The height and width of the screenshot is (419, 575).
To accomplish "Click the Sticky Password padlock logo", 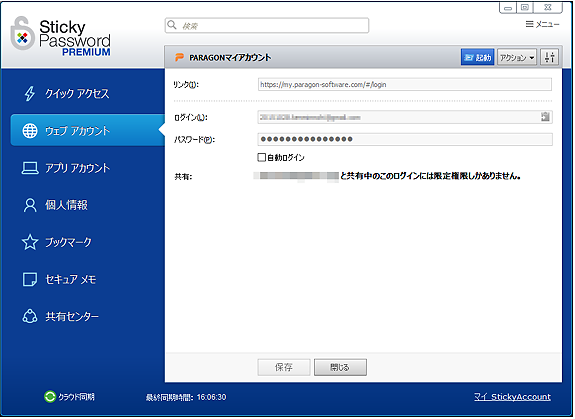I will point(22,34).
